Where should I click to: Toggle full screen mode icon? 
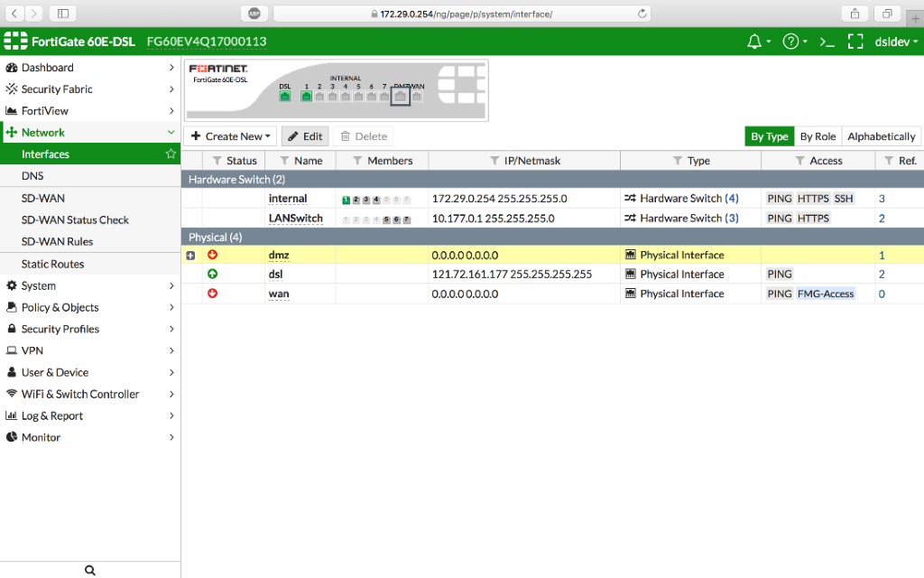[x=855, y=42]
